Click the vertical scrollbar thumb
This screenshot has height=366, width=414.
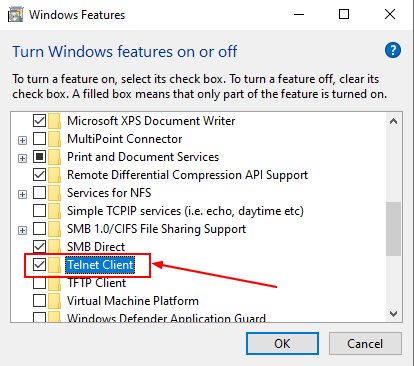(x=393, y=229)
